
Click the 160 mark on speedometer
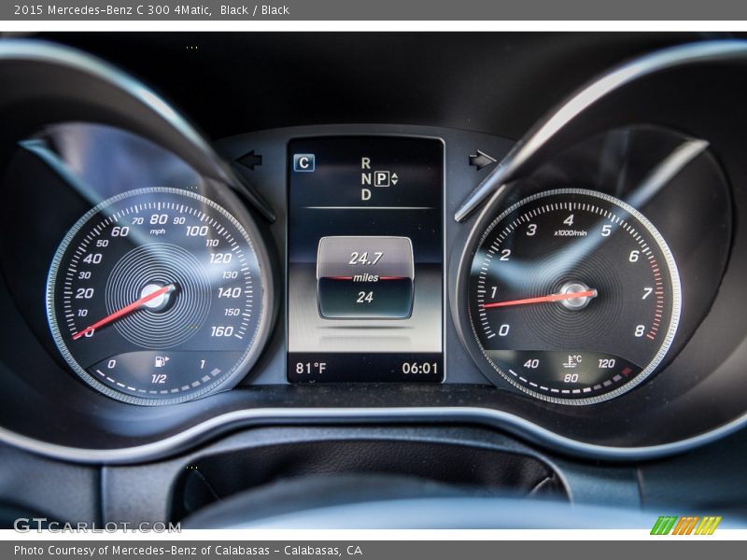pos(222,331)
